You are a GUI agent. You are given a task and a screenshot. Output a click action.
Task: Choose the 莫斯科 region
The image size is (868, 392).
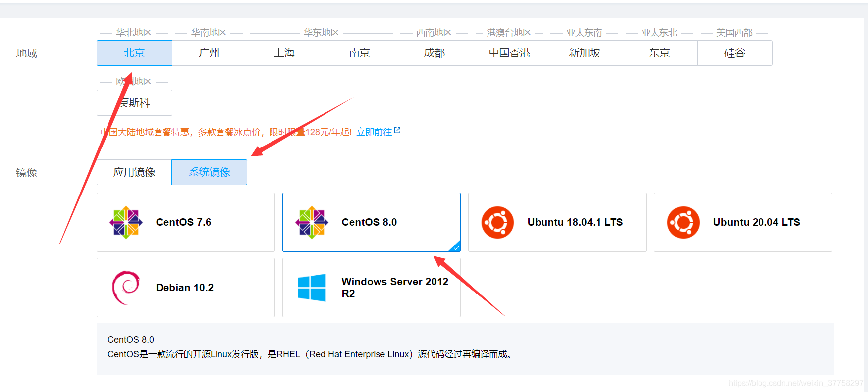pos(134,102)
